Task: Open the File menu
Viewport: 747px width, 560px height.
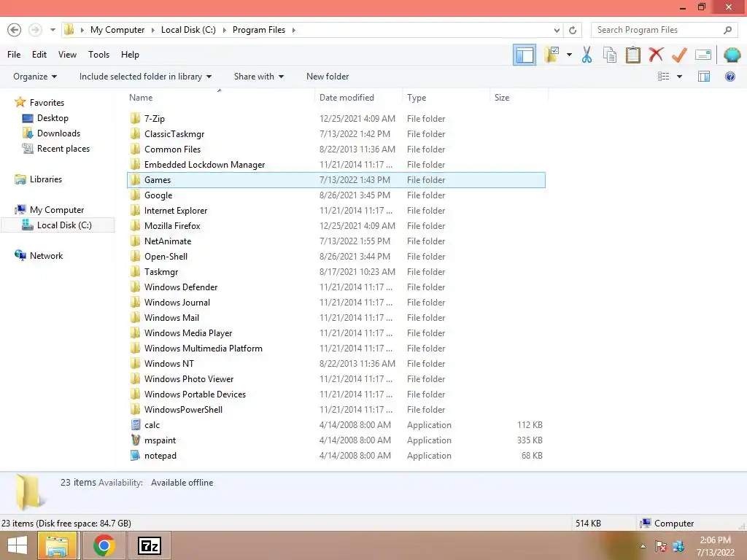Action: coord(14,55)
